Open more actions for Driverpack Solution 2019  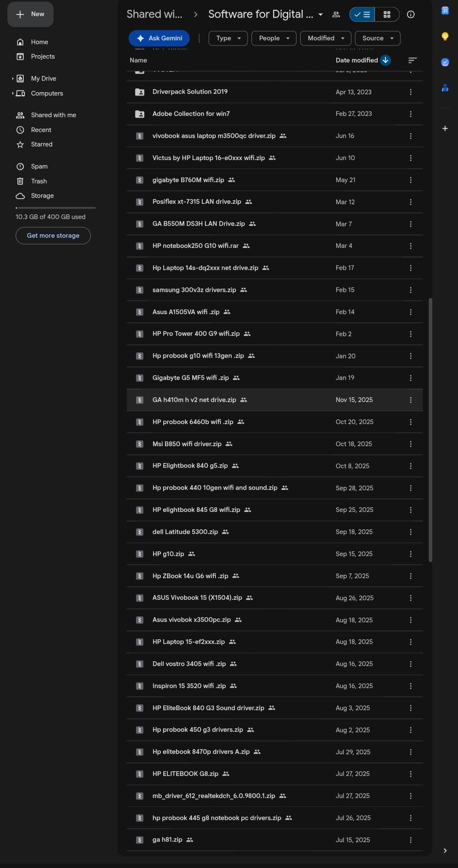[411, 92]
